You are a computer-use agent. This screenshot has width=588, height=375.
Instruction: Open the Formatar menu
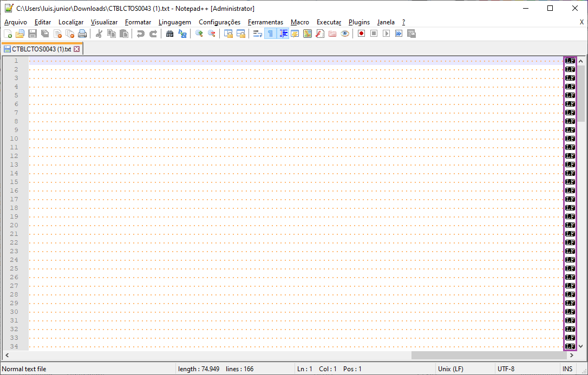(138, 22)
